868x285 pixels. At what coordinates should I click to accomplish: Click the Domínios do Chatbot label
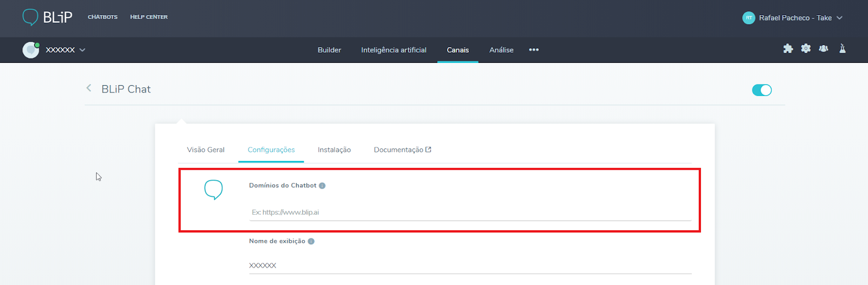pos(283,185)
